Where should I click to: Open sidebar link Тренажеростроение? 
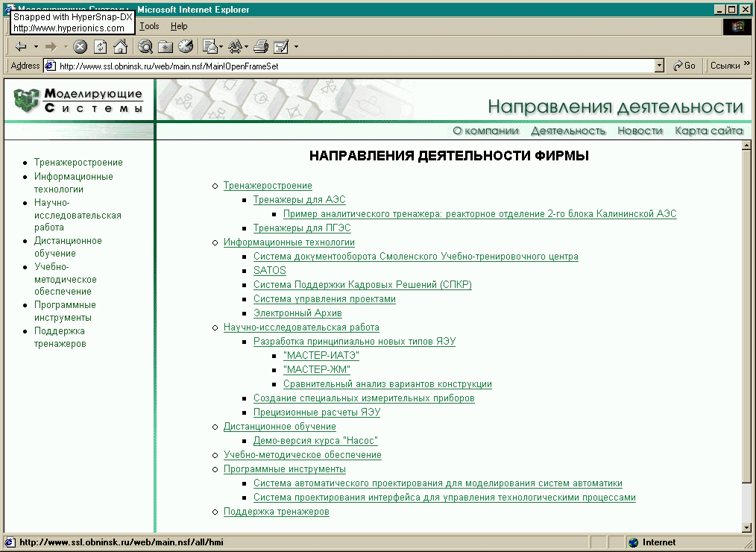[78, 163]
